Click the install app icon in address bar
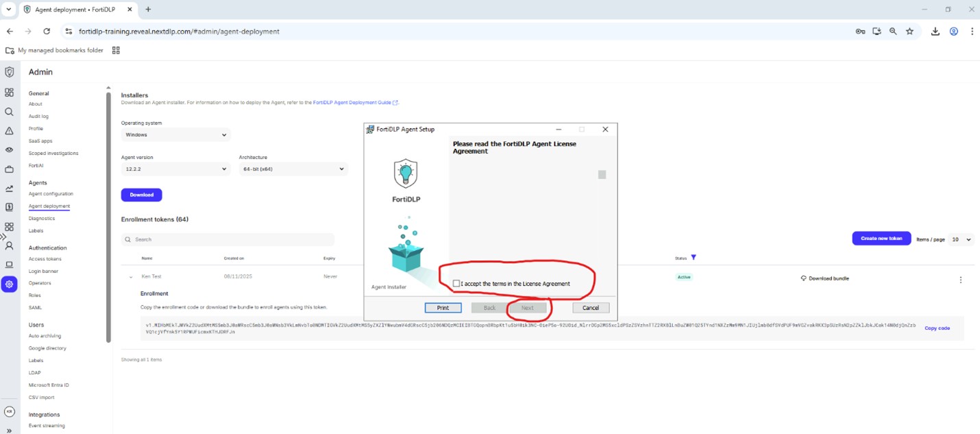Viewport: 980px width, 434px height. tap(877, 31)
